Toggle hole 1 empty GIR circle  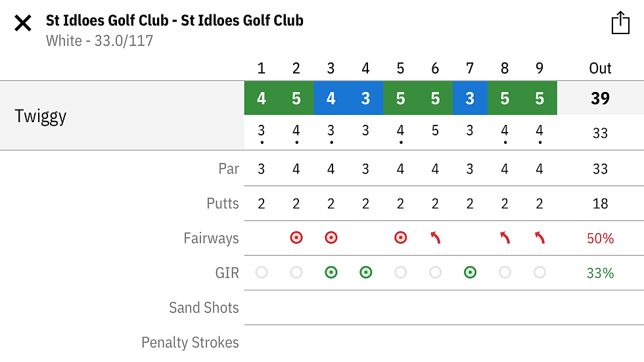(x=262, y=273)
